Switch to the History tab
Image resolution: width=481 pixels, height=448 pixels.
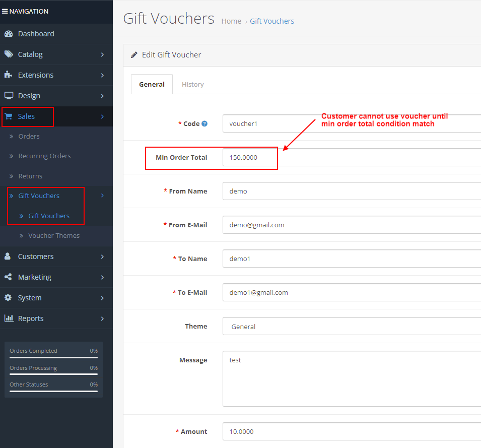click(x=193, y=84)
